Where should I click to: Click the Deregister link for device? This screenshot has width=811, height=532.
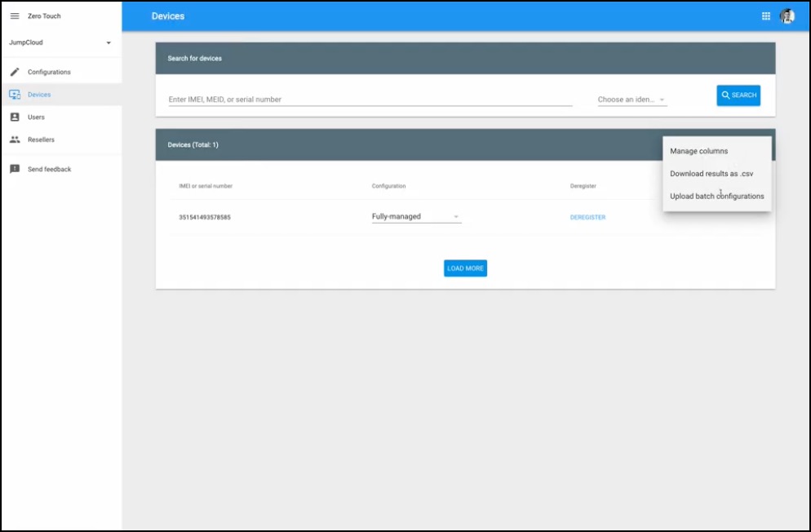pyautogui.click(x=587, y=217)
